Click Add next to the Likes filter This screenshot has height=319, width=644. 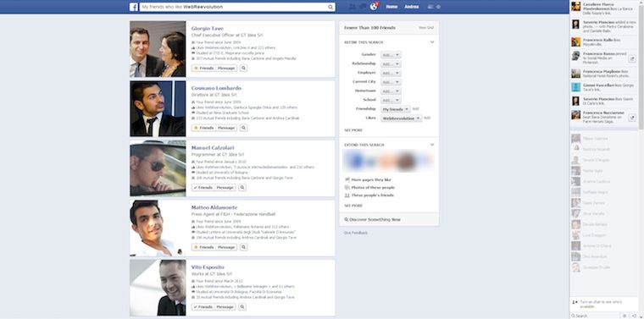tap(427, 118)
